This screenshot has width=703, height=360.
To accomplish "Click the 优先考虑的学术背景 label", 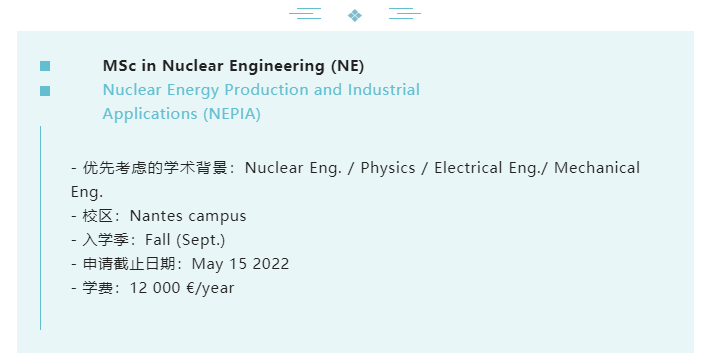I will pos(155,168).
